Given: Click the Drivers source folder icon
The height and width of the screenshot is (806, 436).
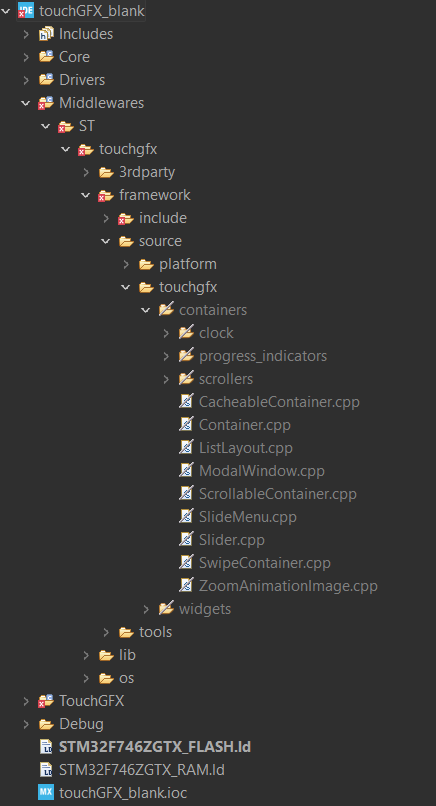Looking at the screenshot, I should click(x=46, y=80).
